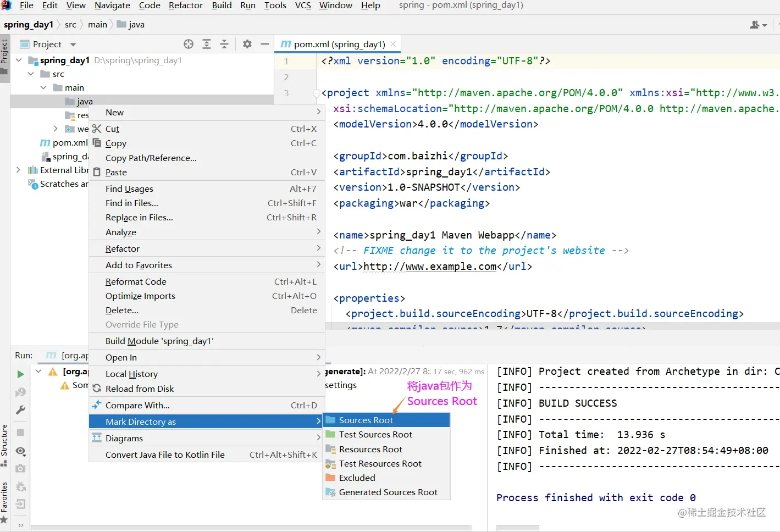The width and height of the screenshot is (780, 532).
Task: Open Add to Favorites submenu
Action: coord(207,265)
